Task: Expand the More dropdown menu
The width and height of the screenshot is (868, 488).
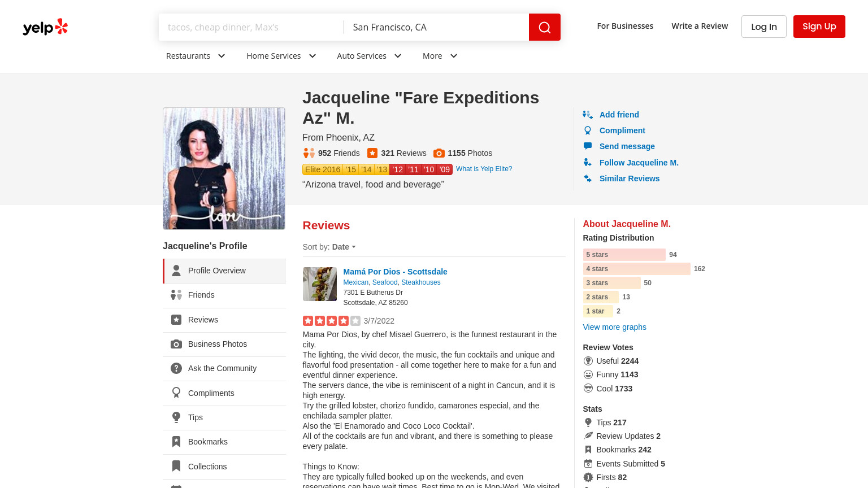Action: click(440, 56)
